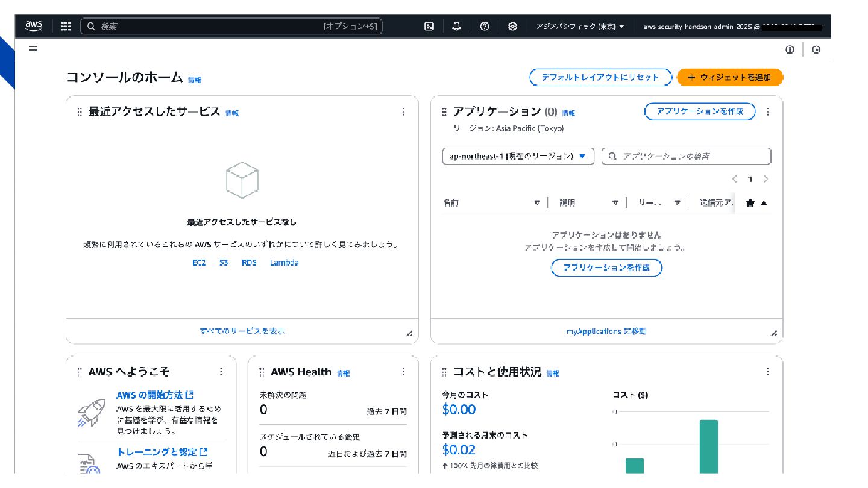Click アプリケーションを作成 in empty table area

[606, 267]
